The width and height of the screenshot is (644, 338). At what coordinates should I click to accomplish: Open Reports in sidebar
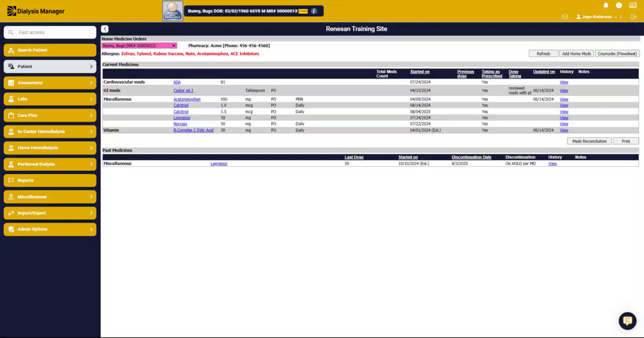pyautogui.click(x=50, y=180)
